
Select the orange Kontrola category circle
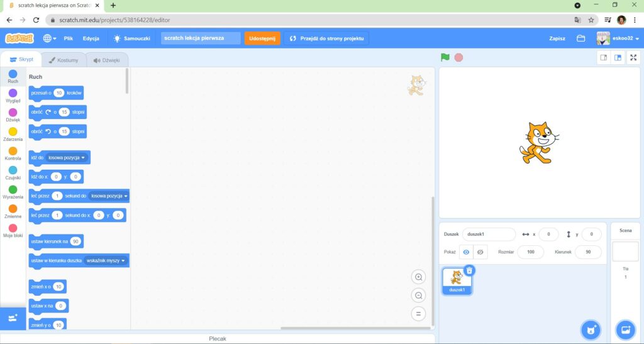13,151
